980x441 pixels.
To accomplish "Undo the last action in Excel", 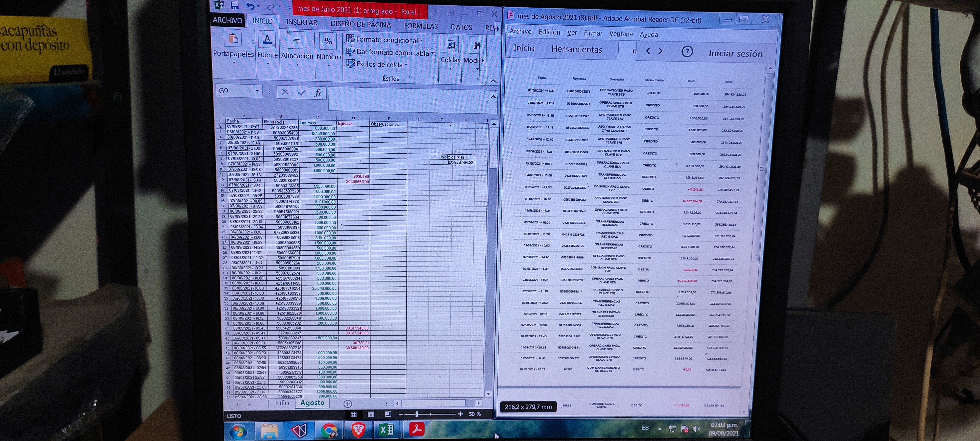I will (250, 6).
